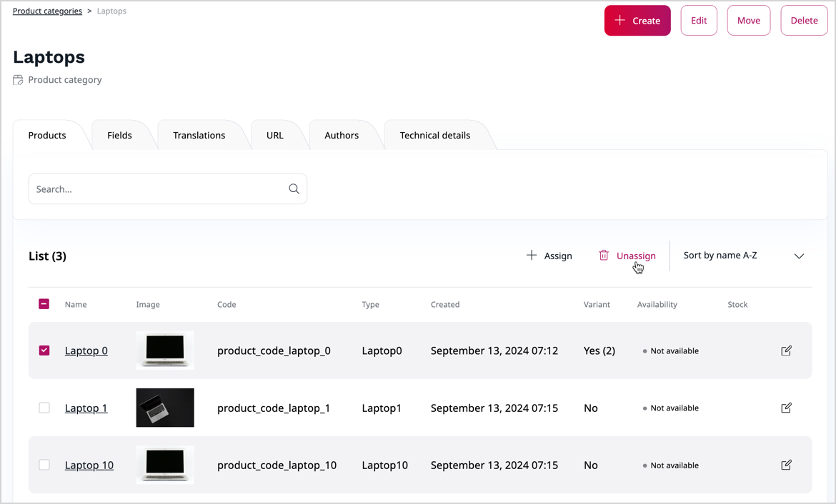Viewport: 836px width, 504px height.
Task: Check the Laptop 1 checkbox
Action: [x=44, y=408]
